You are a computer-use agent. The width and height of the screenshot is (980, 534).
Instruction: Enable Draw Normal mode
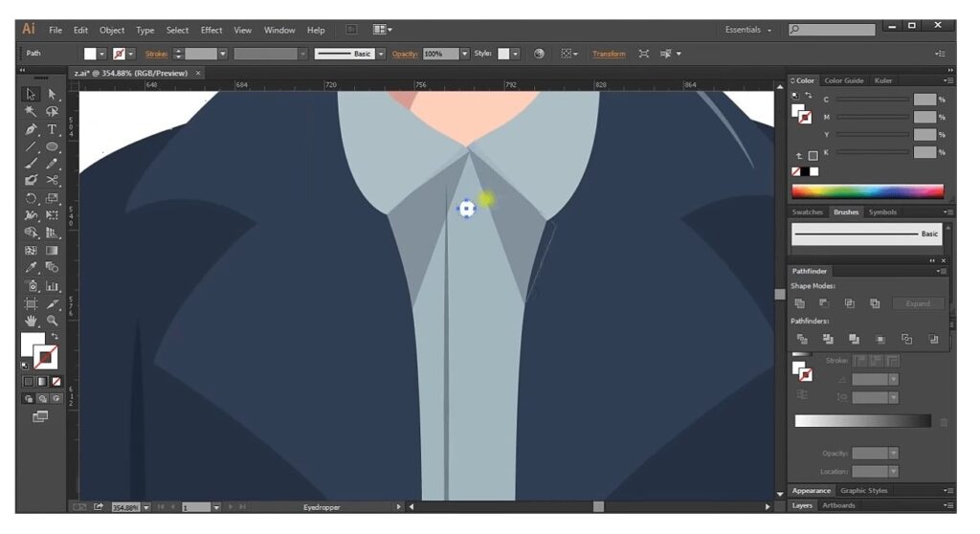pyautogui.click(x=28, y=399)
